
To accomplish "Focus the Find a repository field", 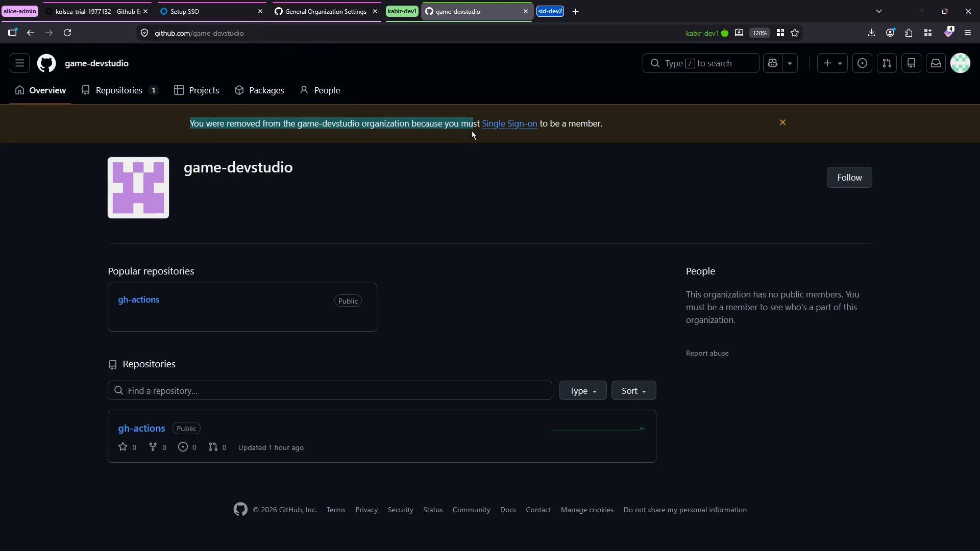I will [330, 390].
